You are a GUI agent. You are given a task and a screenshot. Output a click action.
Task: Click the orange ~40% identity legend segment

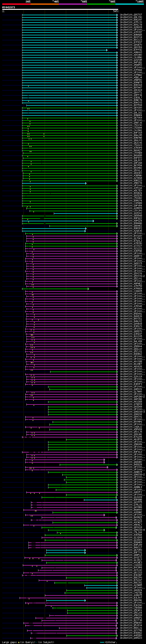(x=45, y=4)
